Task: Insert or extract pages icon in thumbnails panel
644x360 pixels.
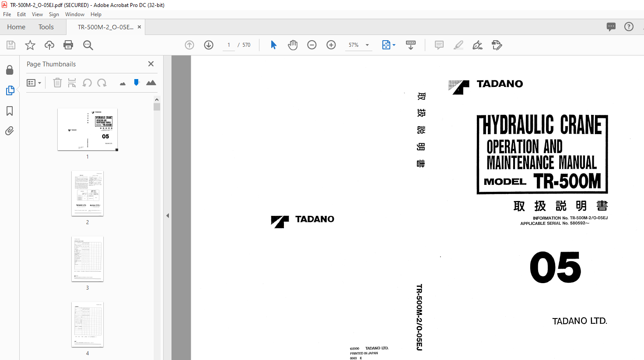Action: 72,83
